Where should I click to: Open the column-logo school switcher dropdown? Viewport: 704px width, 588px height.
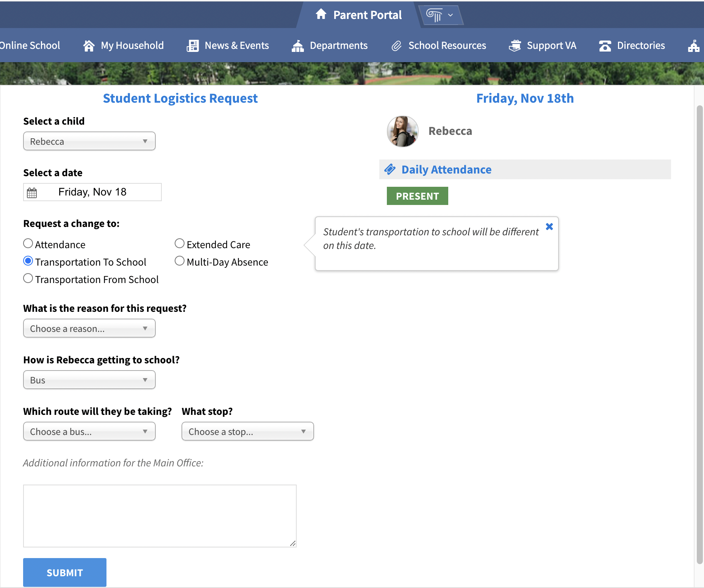point(440,15)
